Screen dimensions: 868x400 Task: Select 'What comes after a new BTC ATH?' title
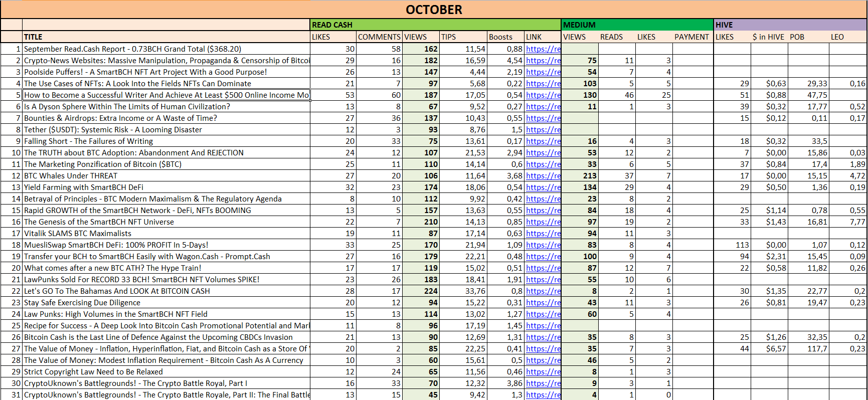tap(166, 268)
